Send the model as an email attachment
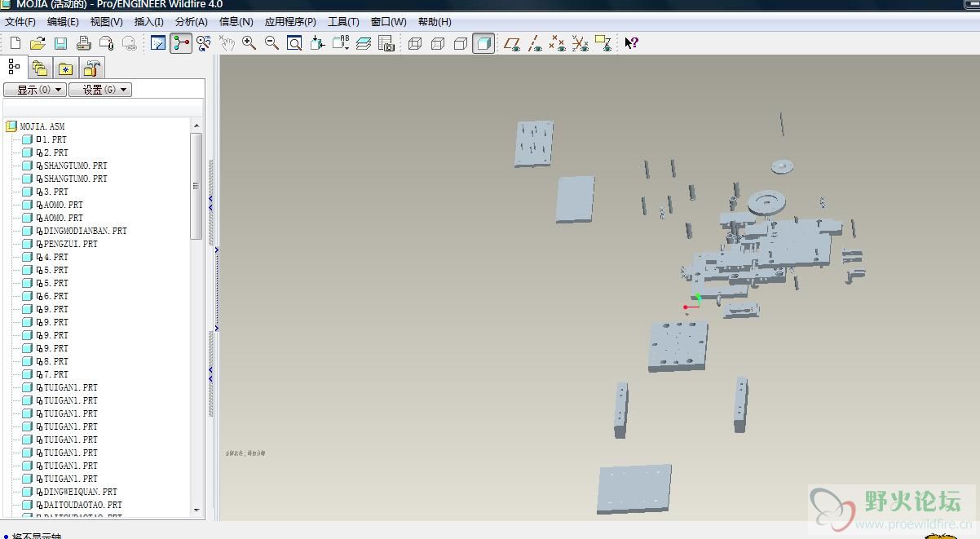 (x=106, y=43)
